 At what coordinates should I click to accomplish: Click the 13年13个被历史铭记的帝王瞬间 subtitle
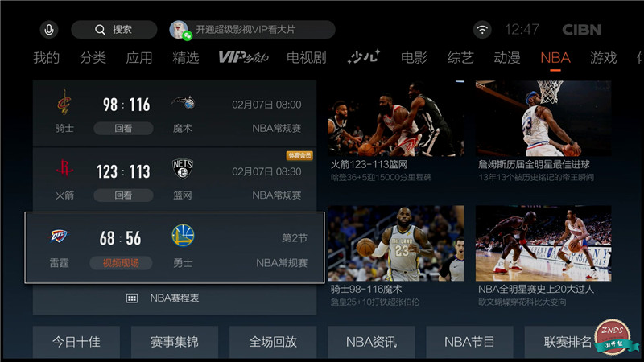click(536, 177)
